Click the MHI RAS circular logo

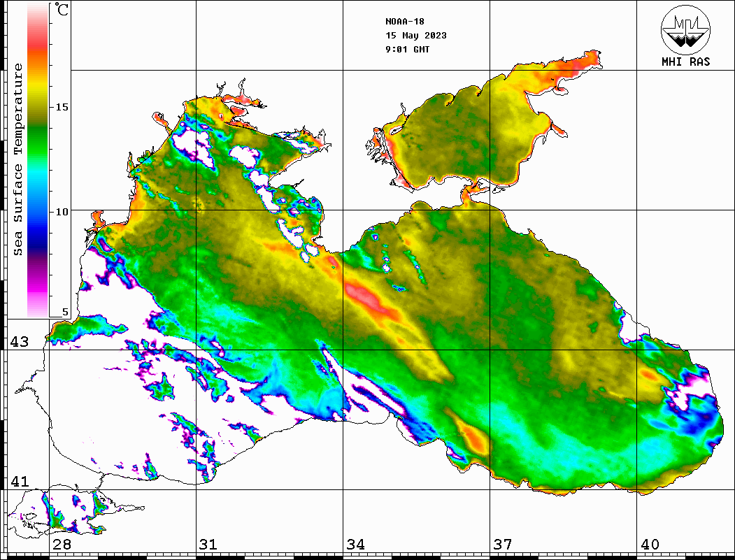coord(686,29)
